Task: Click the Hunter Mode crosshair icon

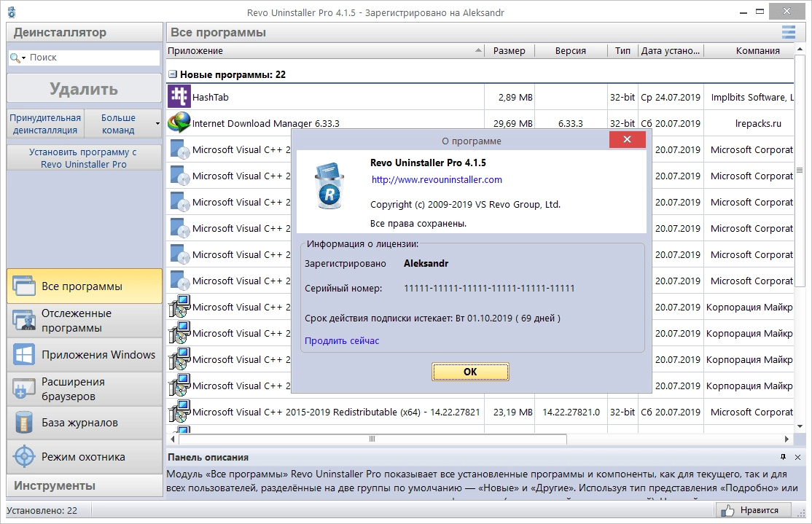Action: pos(24,457)
